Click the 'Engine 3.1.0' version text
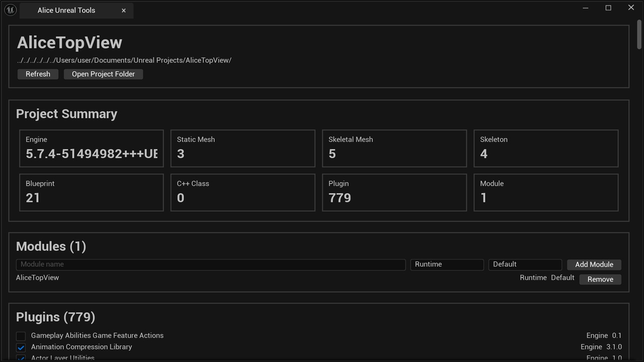This screenshot has width=644, height=362. pos(601,347)
